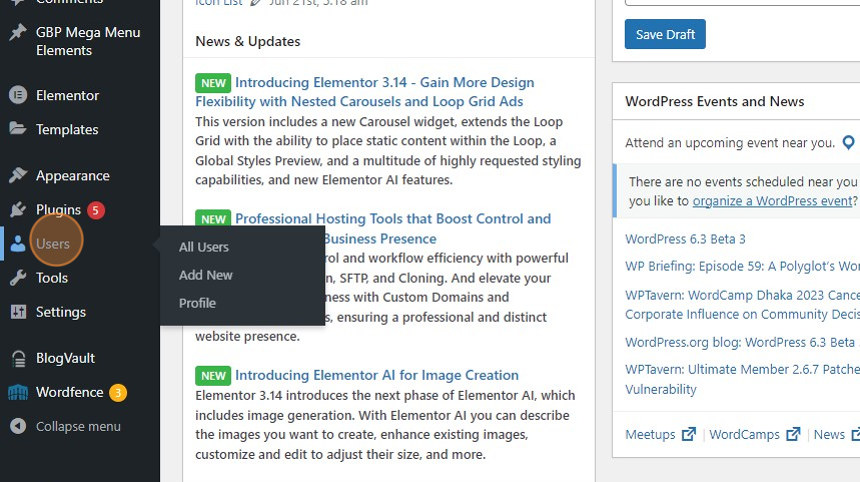Click the Tools wrench icon
The image size is (860, 482).
(x=18, y=278)
